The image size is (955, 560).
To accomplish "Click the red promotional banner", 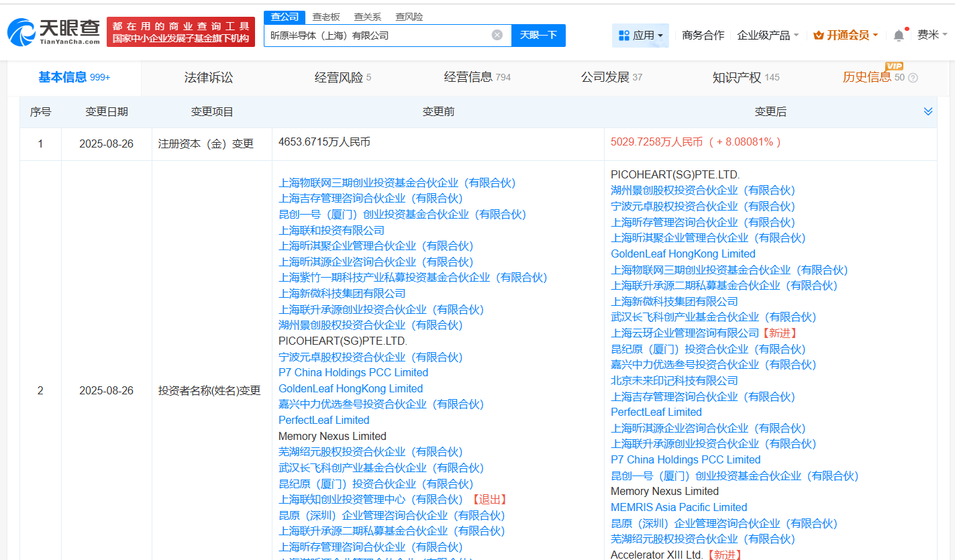I will (181, 32).
